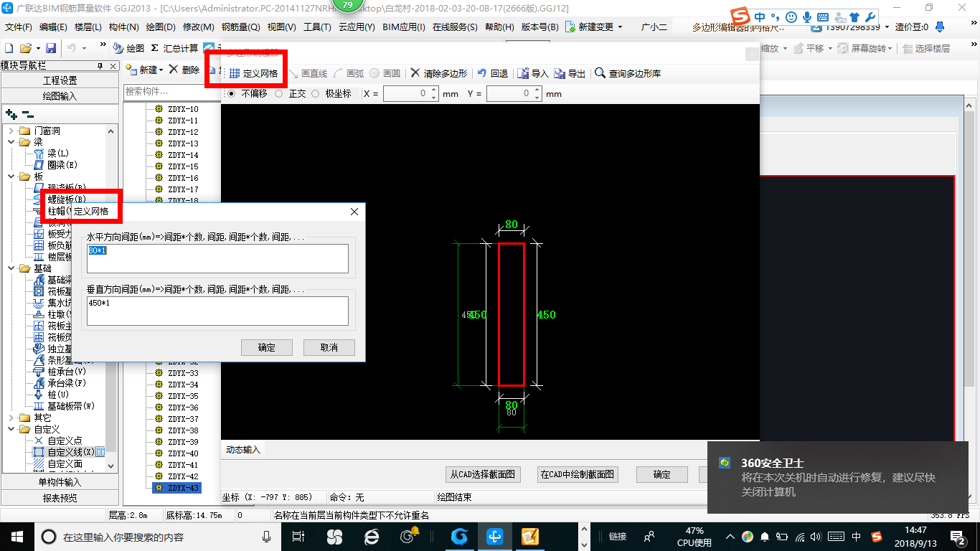Collapse the 基础 tree folder
980x551 pixels.
[x=11, y=268]
